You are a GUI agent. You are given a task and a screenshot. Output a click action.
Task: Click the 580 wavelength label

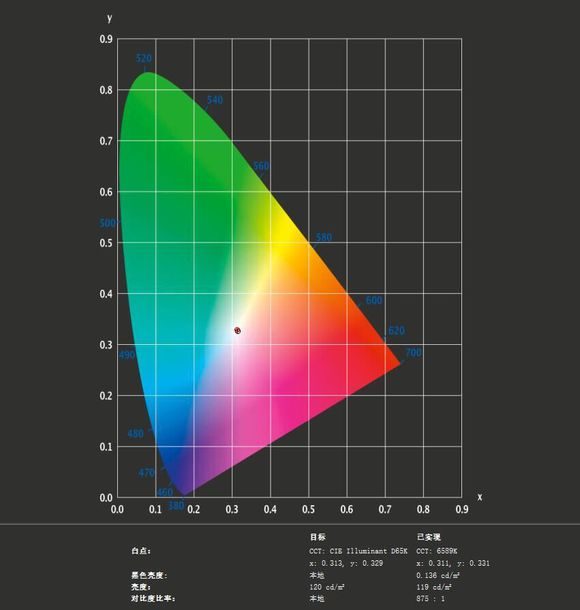(x=324, y=237)
